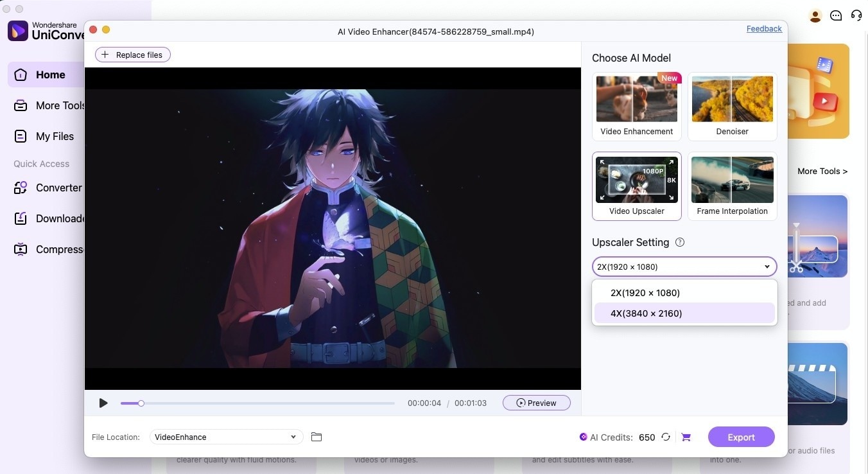This screenshot has height=474, width=868.
Task: Open the support headset icon
Action: click(856, 15)
